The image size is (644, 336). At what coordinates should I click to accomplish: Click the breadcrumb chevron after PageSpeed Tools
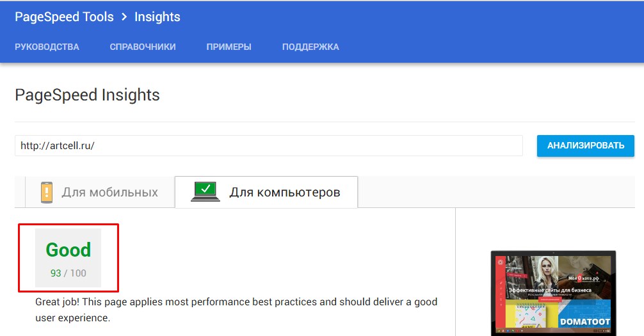124,17
